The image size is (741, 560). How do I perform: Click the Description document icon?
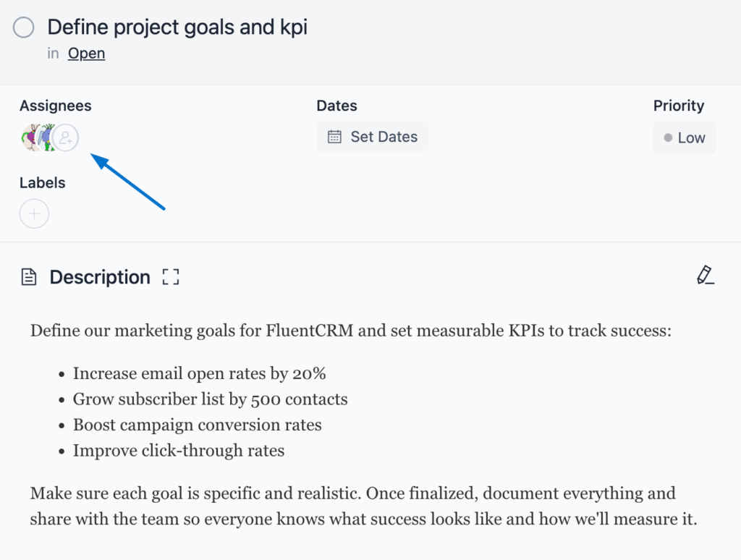29,277
